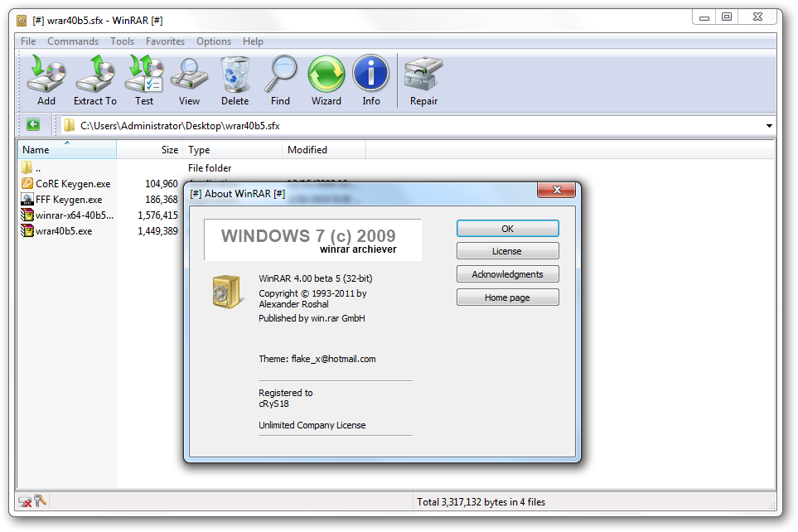The height and width of the screenshot is (532, 798).
Task: Click the 'Theme: flake_x@hotmail.com' text
Action: coord(317,359)
